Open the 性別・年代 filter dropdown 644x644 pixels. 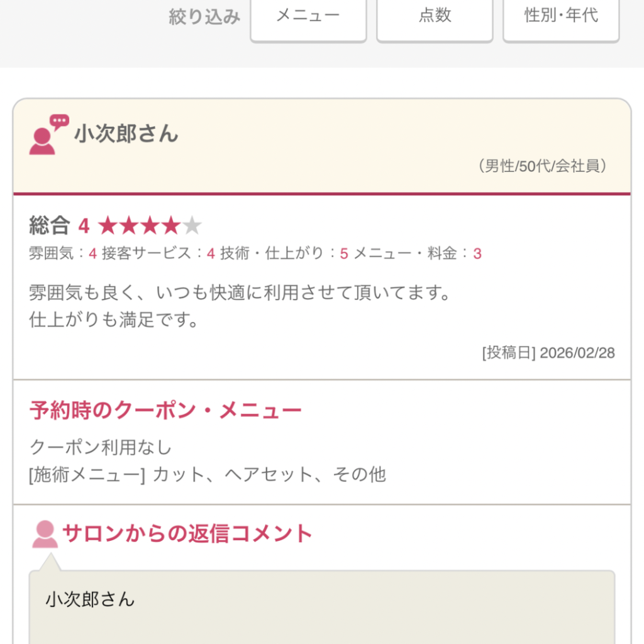pyautogui.click(x=561, y=16)
